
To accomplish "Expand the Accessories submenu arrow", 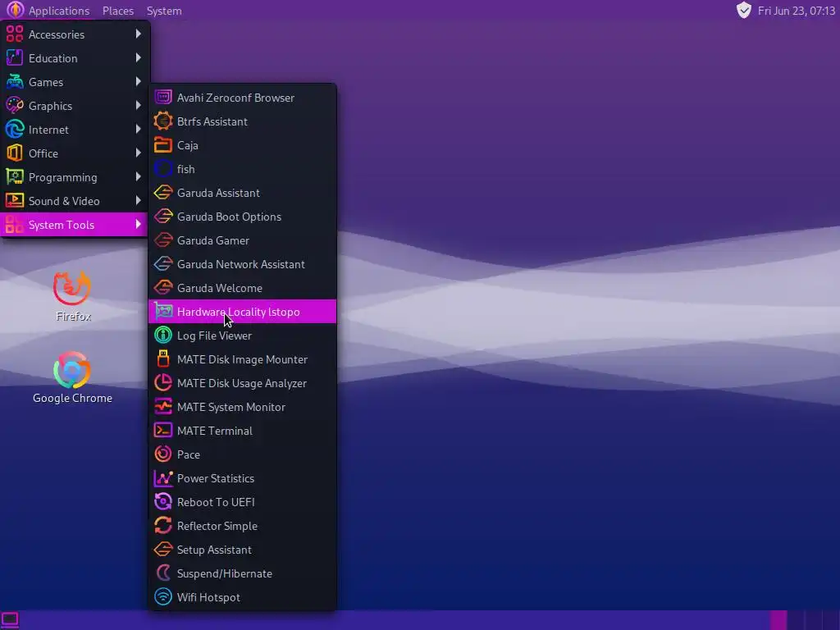I will click(138, 34).
